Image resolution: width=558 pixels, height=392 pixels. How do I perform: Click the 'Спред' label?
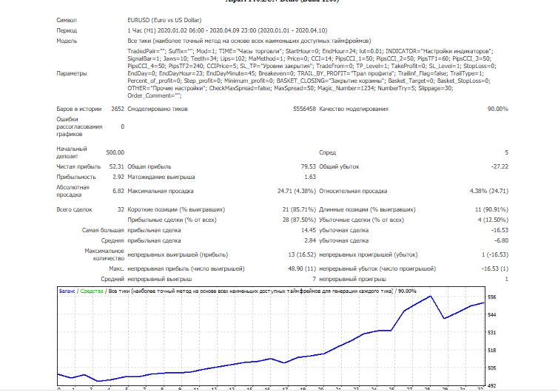[x=327, y=152]
